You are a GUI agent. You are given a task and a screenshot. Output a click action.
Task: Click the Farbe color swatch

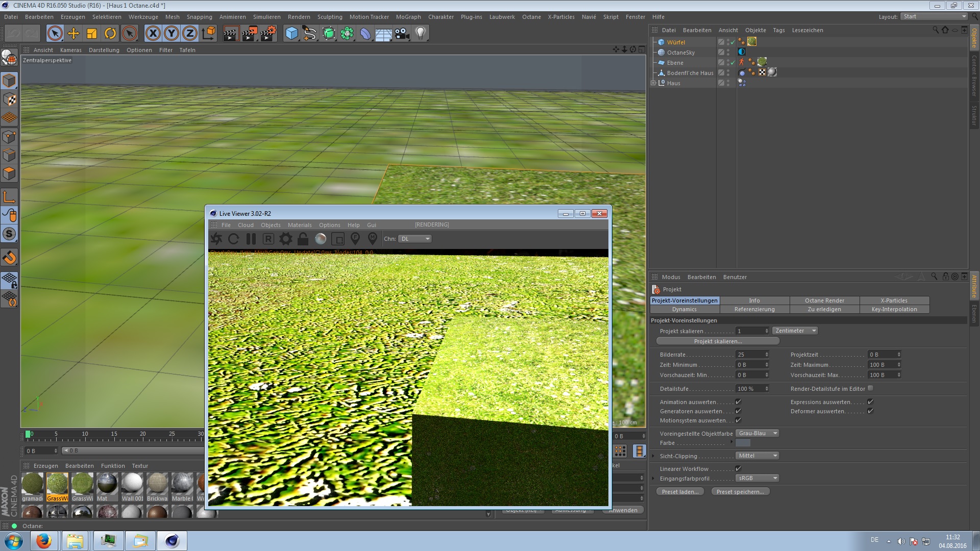pos(743,443)
